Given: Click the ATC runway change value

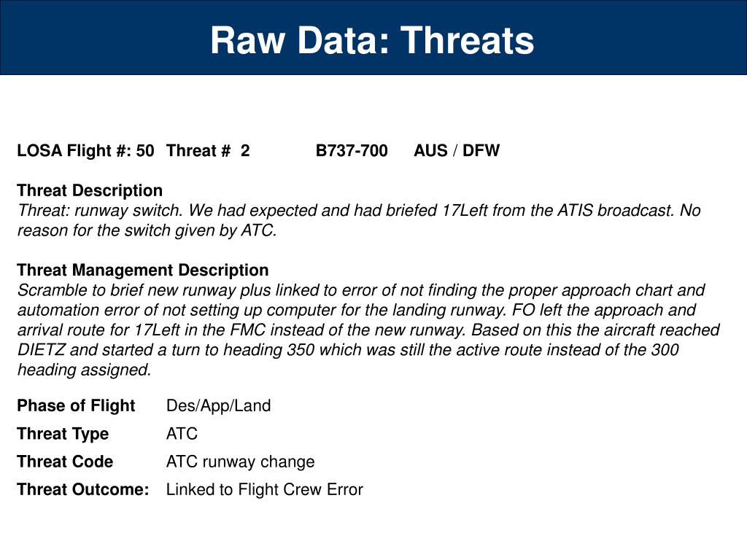Looking at the screenshot, I should (x=241, y=462).
